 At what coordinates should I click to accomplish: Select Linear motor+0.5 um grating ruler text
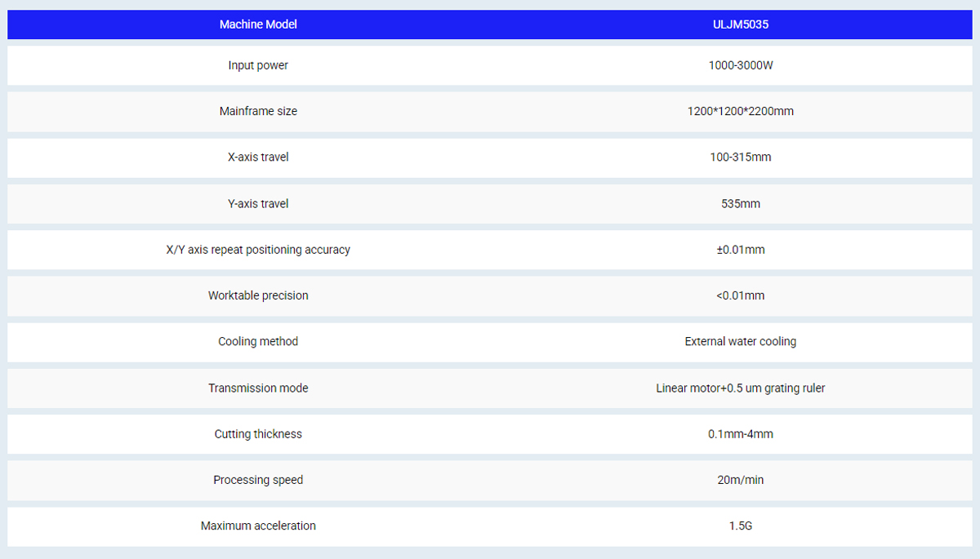pos(740,388)
